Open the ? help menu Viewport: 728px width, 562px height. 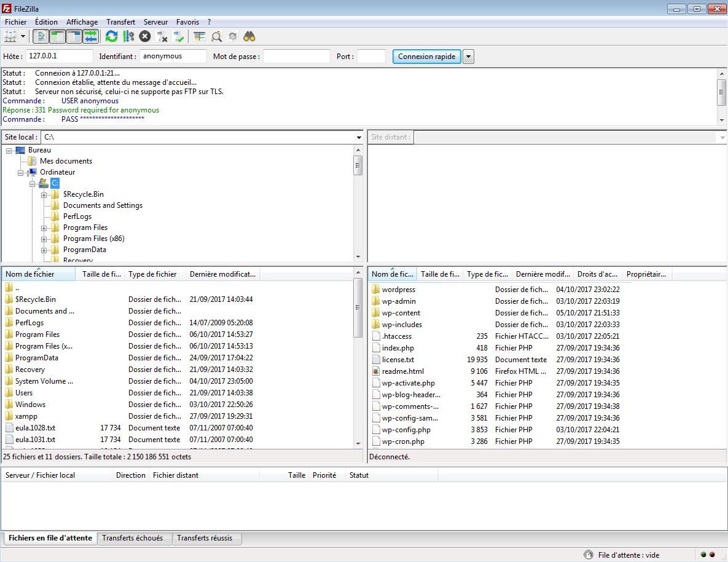[209, 22]
